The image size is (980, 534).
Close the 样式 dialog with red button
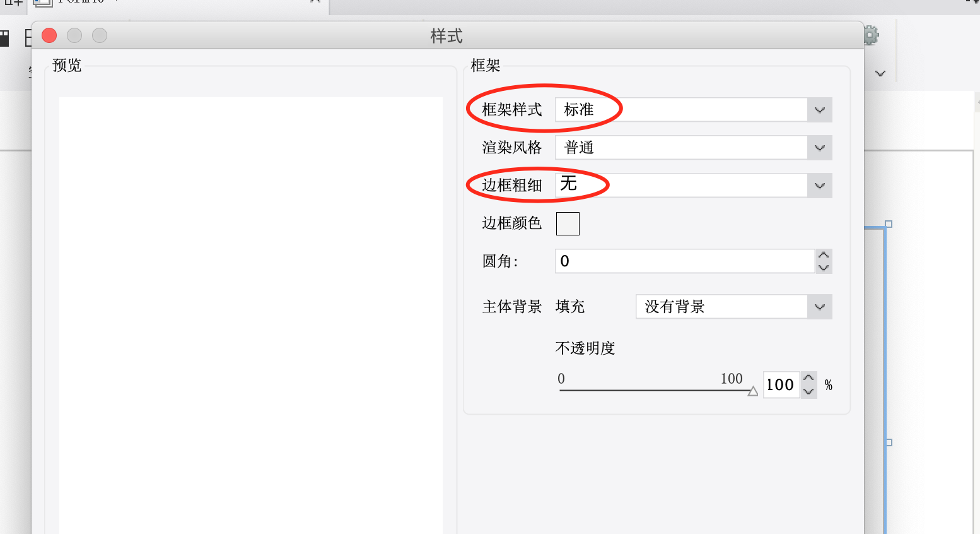[49, 35]
